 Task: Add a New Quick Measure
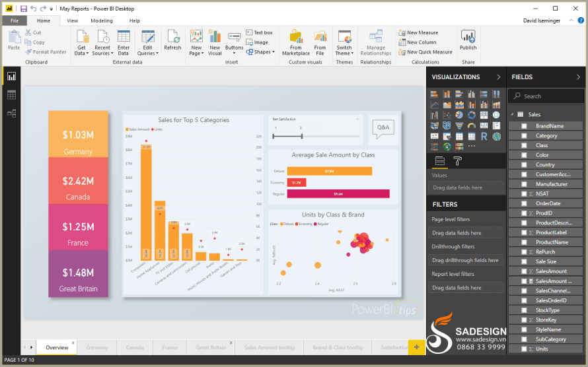(x=425, y=52)
